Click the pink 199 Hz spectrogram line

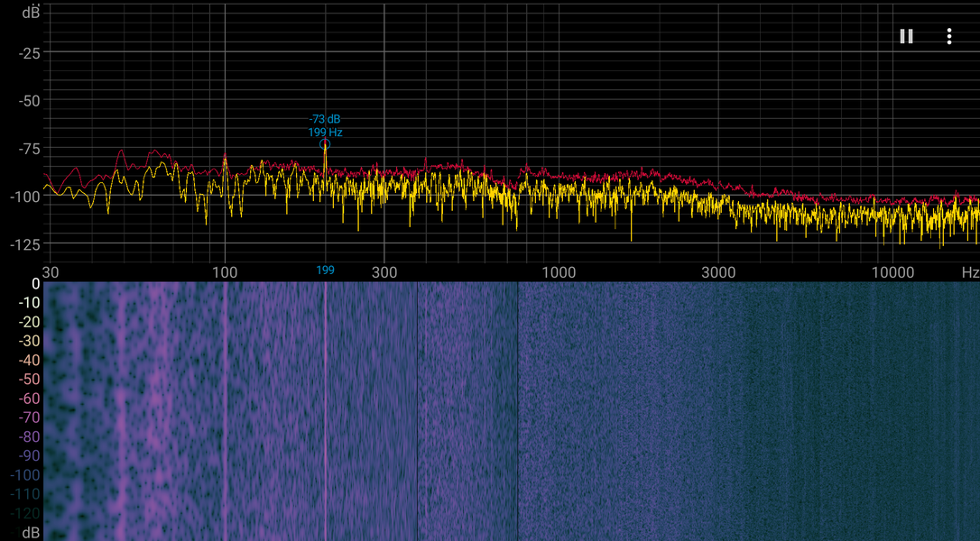(x=325, y=411)
